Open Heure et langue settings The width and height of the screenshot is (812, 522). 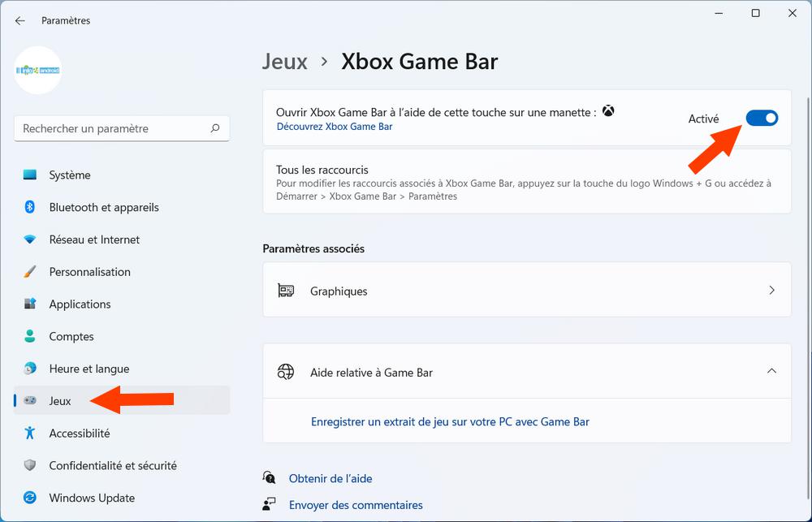pos(122,369)
